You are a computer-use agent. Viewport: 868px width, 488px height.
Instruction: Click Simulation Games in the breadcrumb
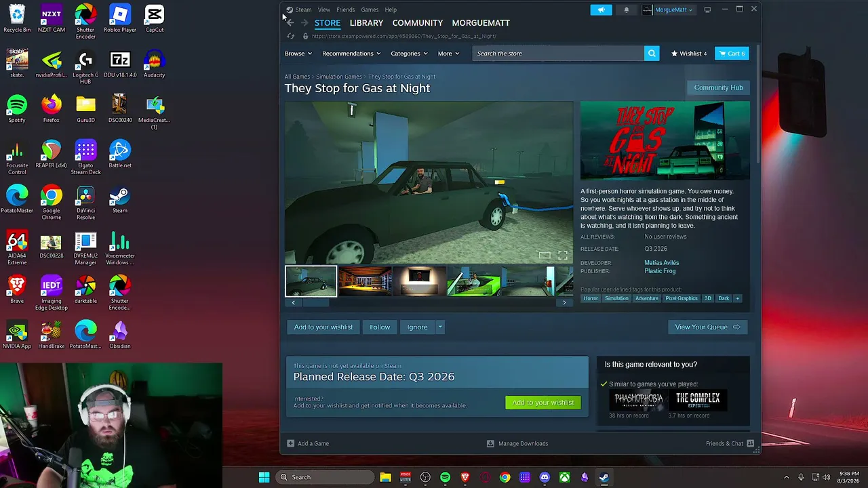[338, 77]
